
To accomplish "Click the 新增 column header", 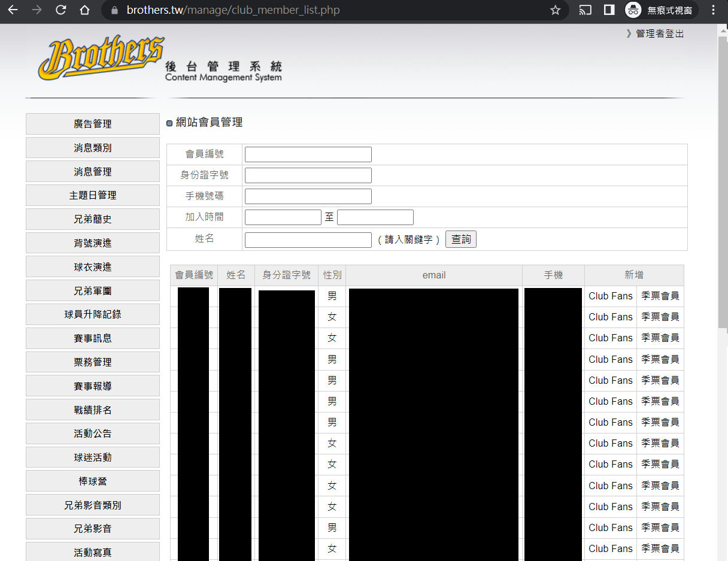I will click(x=634, y=275).
